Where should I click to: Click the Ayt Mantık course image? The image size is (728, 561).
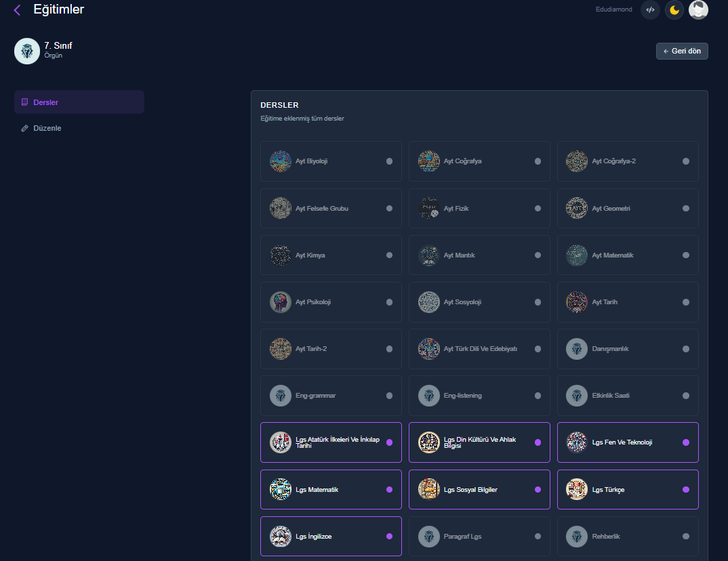[428, 255]
